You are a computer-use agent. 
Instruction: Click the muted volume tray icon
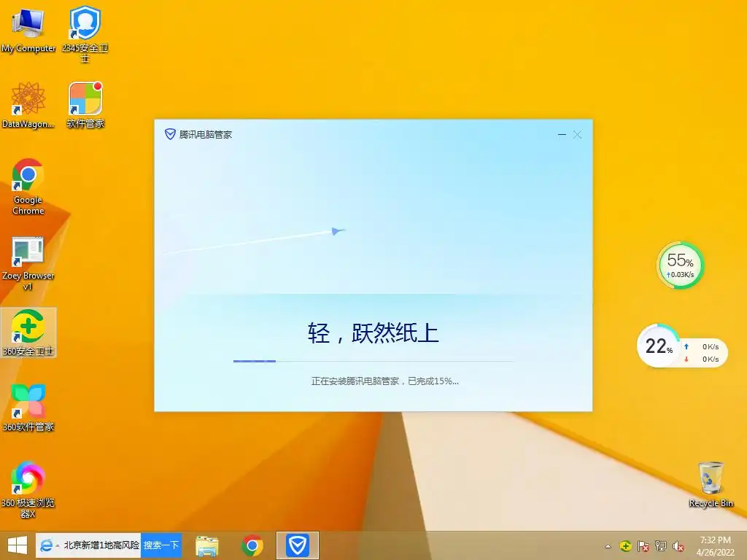[x=678, y=546]
